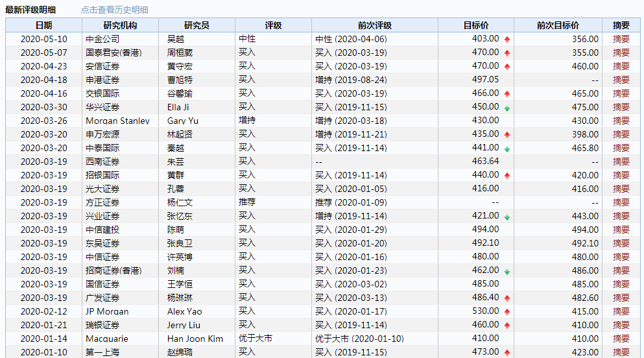The width and height of the screenshot is (644, 358).
Task: Open 摘要 link for 兴业证券 row
Action: (621, 216)
